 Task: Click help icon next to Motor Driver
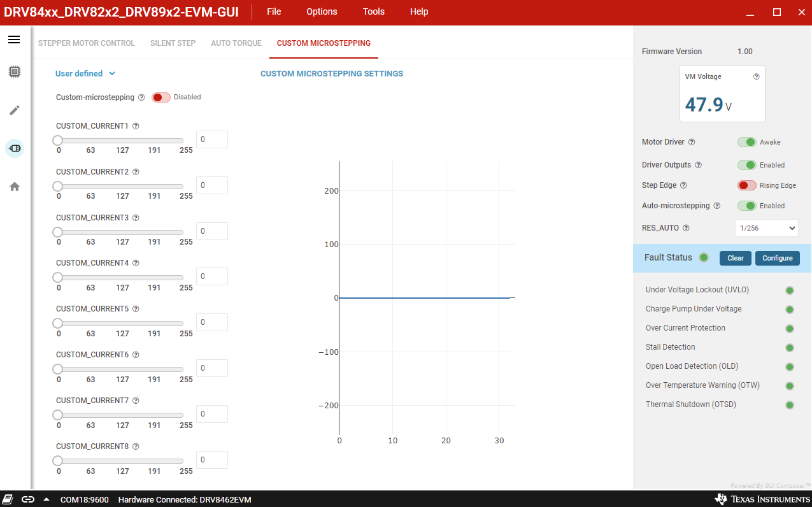pyautogui.click(x=692, y=142)
